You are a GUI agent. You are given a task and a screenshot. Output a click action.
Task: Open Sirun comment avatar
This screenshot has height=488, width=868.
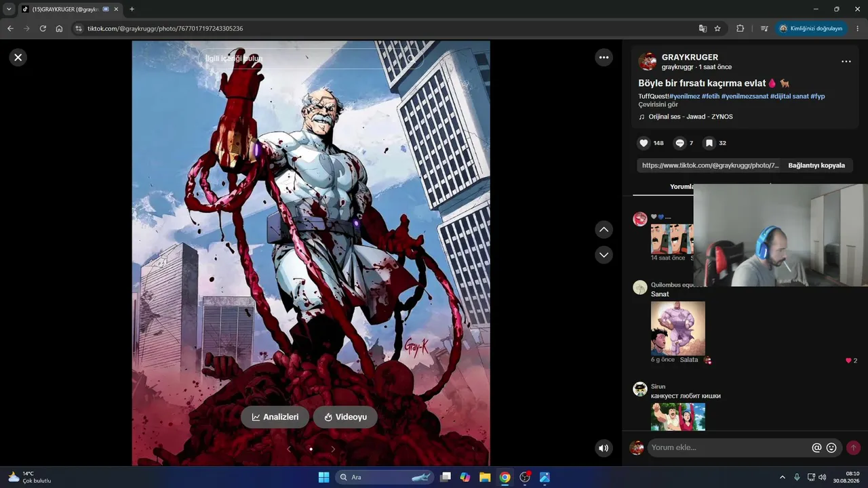(640, 389)
